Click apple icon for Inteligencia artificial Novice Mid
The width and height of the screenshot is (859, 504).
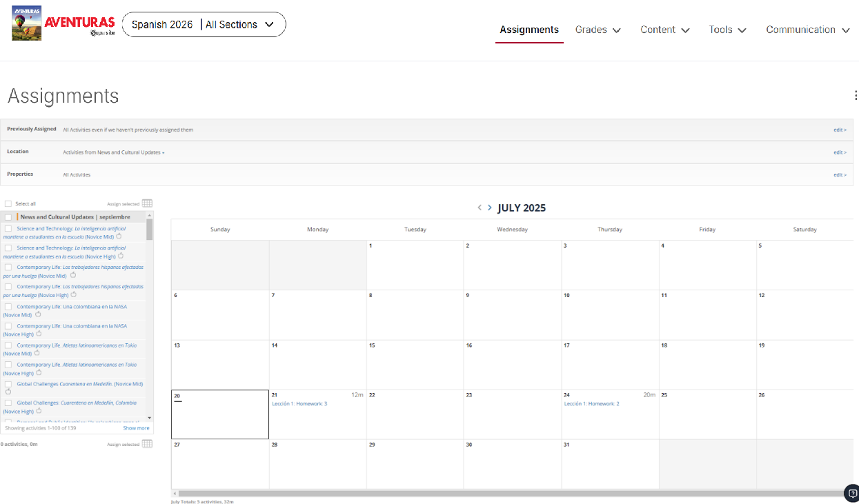[x=119, y=236]
